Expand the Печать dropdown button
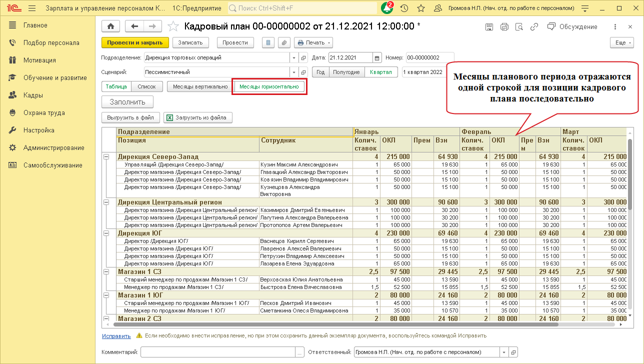Image resolution: width=644 pixels, height=364 pixels. point(313,43)
